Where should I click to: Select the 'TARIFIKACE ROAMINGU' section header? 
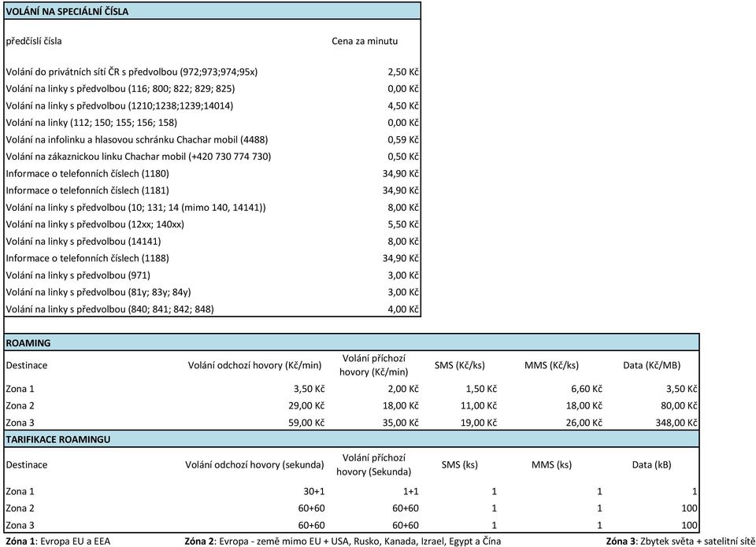pyautogui.click(x=351, y=439)
